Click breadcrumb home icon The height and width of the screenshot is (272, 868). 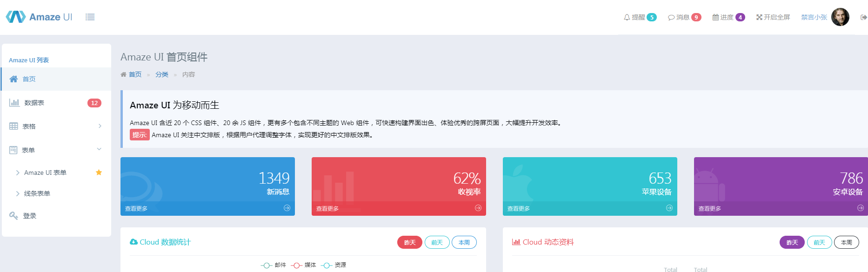coord(123,74)
